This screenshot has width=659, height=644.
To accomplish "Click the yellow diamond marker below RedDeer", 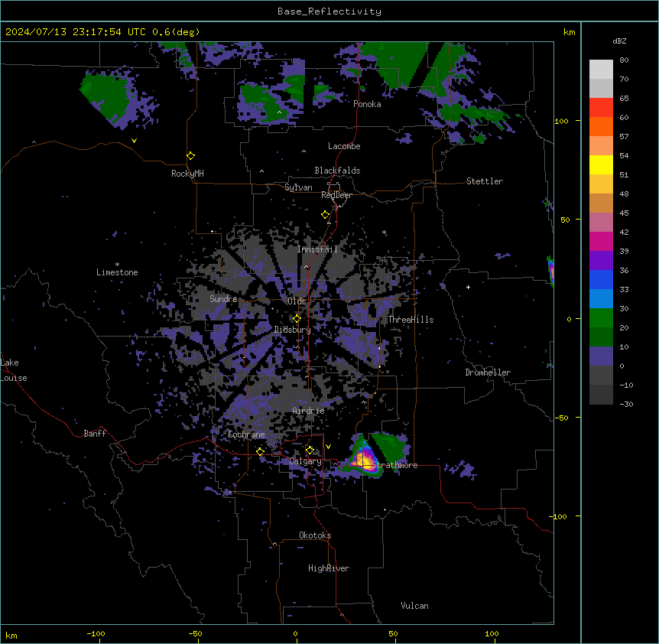I will point(325,215).
